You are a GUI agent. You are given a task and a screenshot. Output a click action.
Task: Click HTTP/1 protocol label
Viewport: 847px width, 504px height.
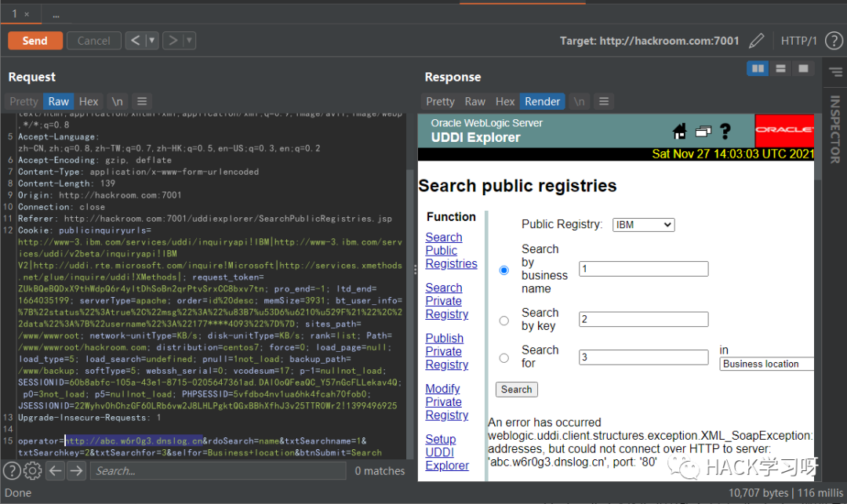click(x=798, y=41)
